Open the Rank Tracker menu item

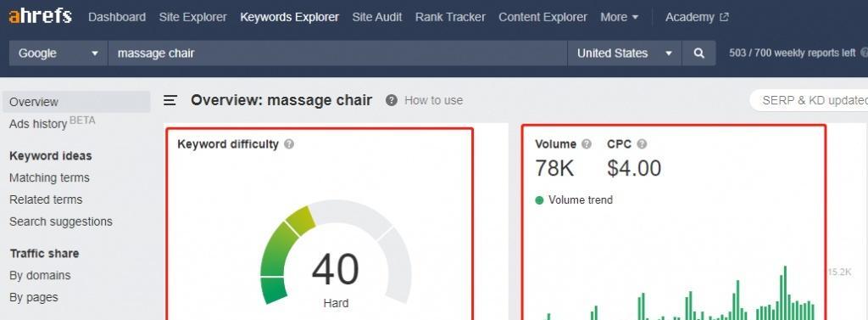click(450, 17)
